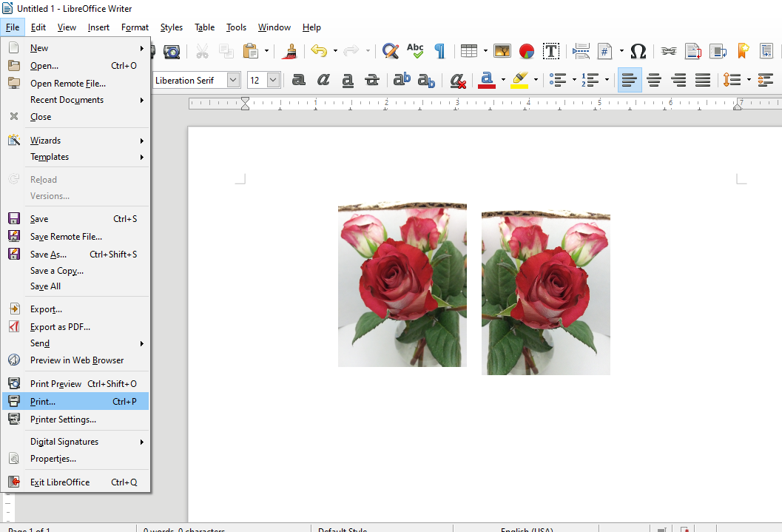The height and width of the screenshot is (532, 782).
Task: Click the Insert Image icon
Action: click(x=502, y=51)
